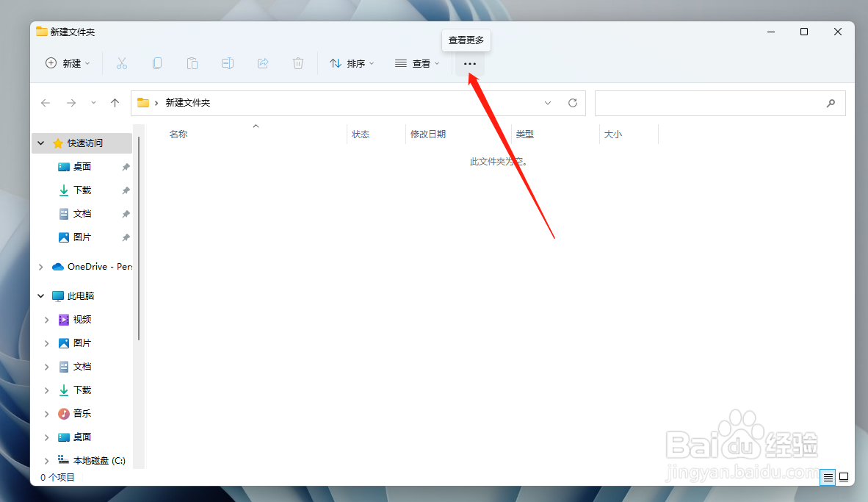Click the search input box

coord(720,103)
